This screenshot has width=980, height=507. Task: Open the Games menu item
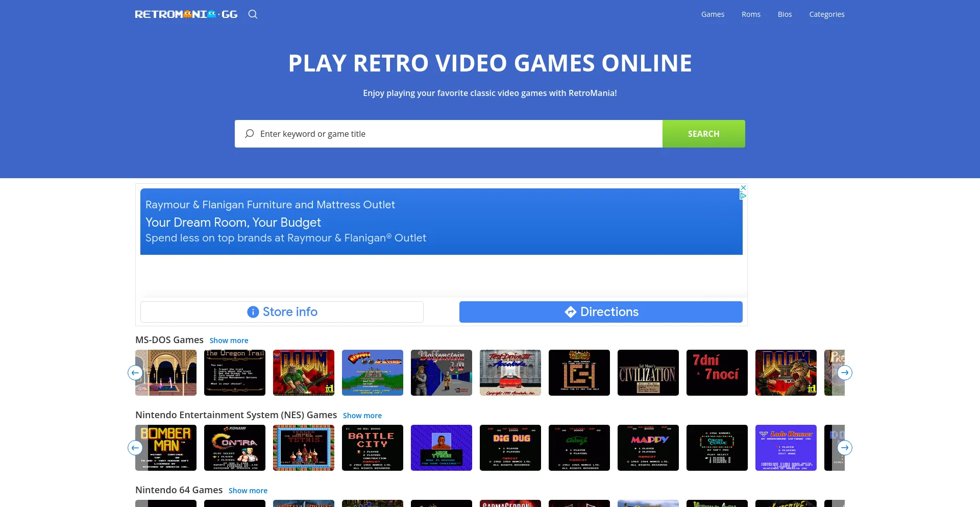(x=713, y=14)
